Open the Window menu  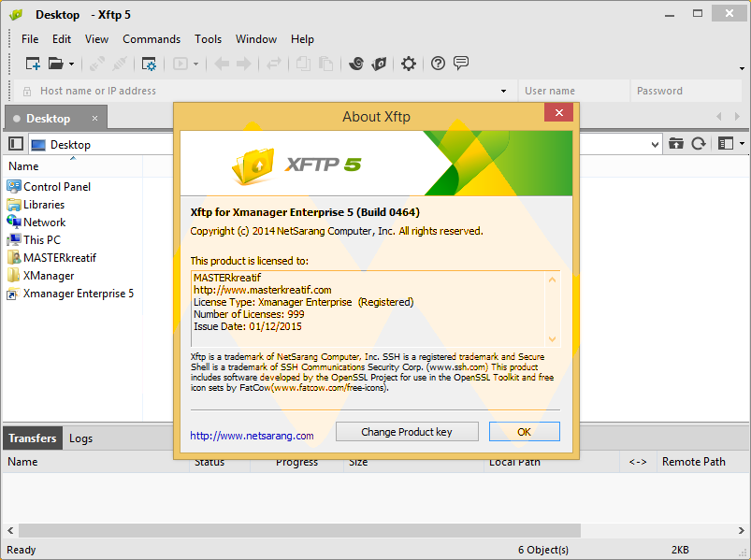pos(255,39)
